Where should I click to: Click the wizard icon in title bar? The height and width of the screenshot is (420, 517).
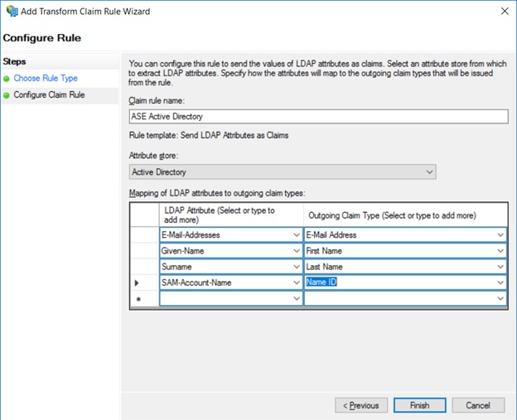coord(12,12)
